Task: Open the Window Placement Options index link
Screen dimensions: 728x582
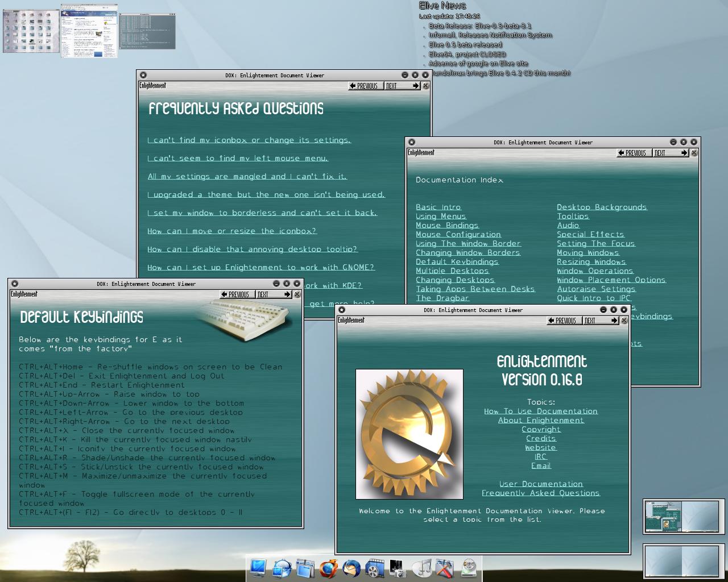Action: [x=611, y=280]
